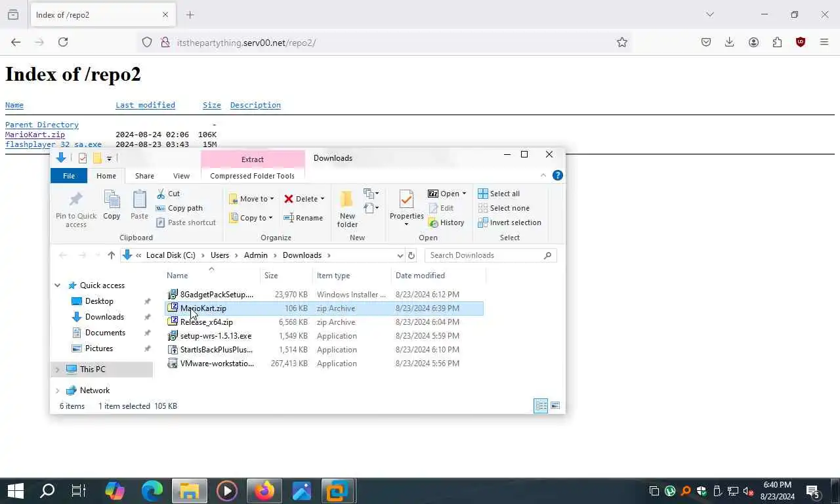The height and width of the screenshot is (504, 840).
Task: Expand the Properties dropdown arrow
Action: tap(406, 224)
